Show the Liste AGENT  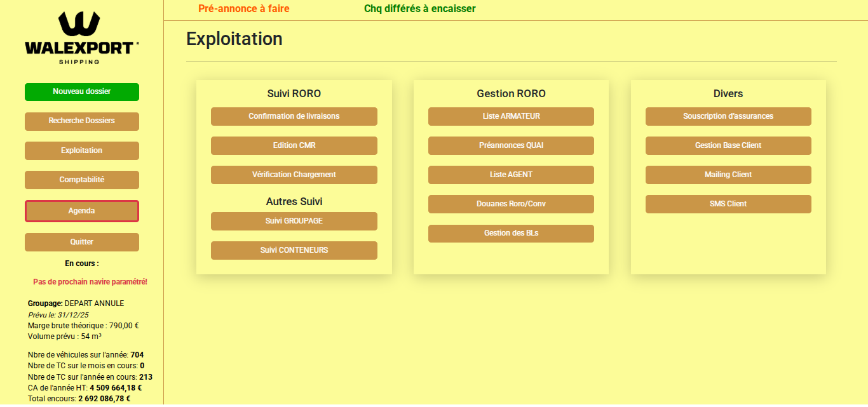511,175
